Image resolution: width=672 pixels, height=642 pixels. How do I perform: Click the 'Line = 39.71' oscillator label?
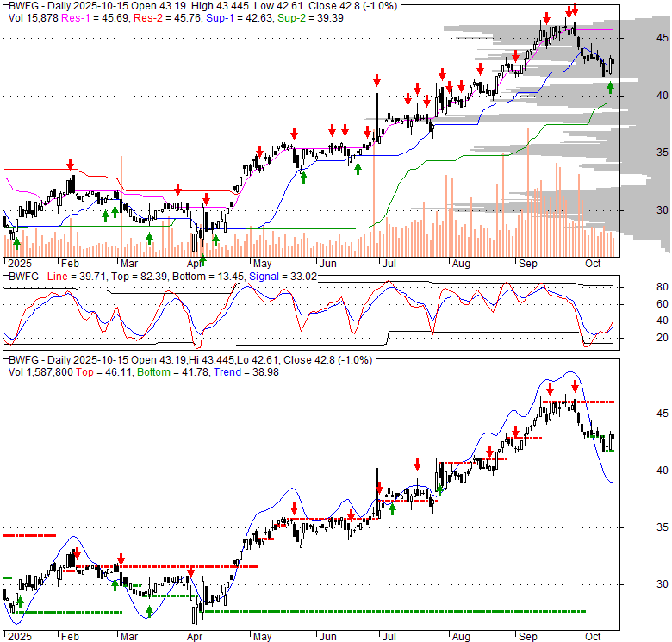pos(77,277)
